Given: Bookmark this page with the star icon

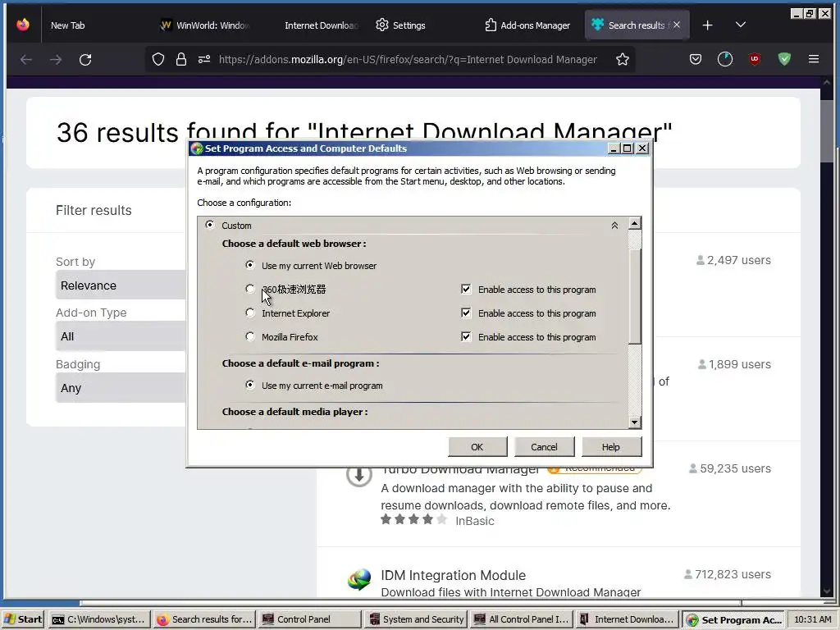Looking at the screenshot, I should click(622, 59).
